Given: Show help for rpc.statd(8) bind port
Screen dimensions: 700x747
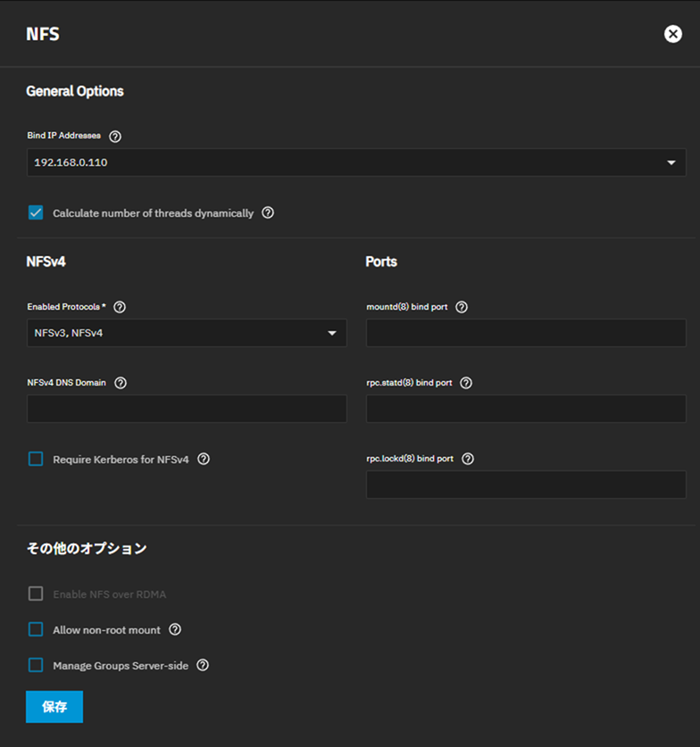Looking at the screenshot, I should [466, 383].
